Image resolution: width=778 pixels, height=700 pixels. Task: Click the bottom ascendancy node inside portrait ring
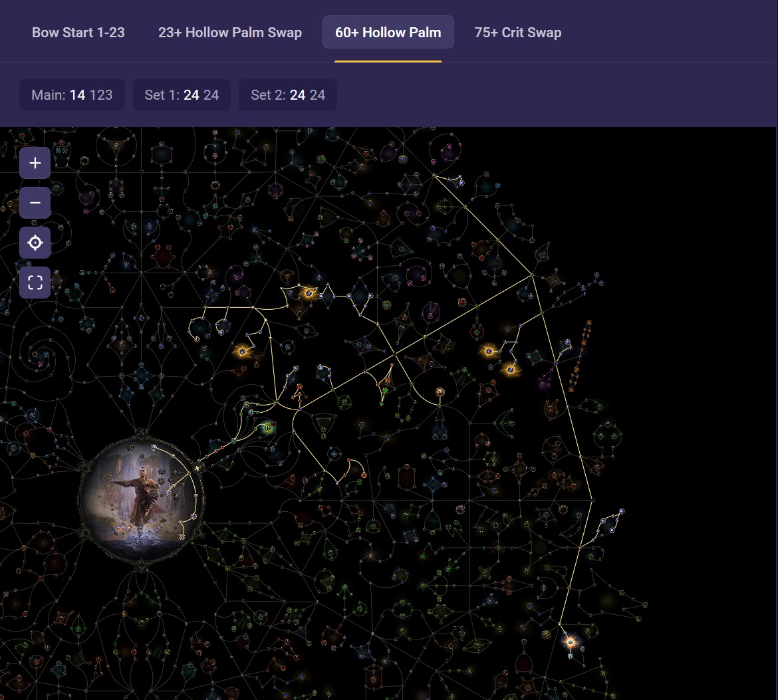pyautogui.click(x=182, y=536)
